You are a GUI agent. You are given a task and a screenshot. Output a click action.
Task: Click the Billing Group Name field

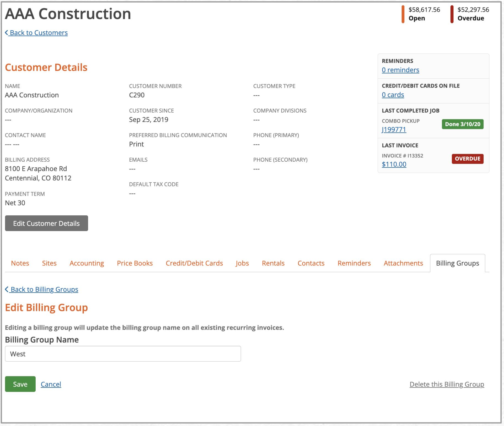coord(122,353)
